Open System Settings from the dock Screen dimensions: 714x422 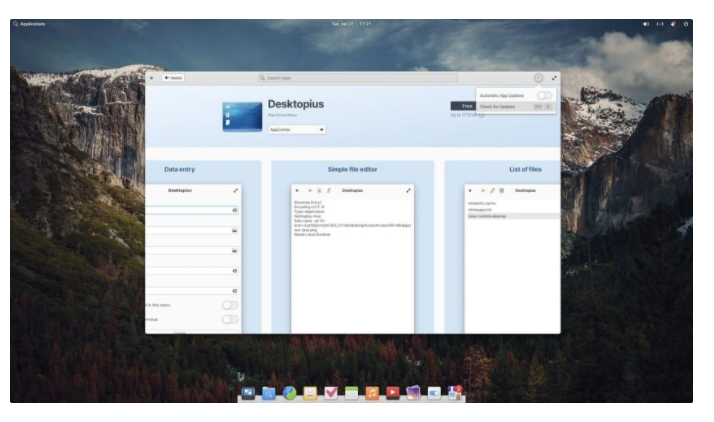point(434,393)
